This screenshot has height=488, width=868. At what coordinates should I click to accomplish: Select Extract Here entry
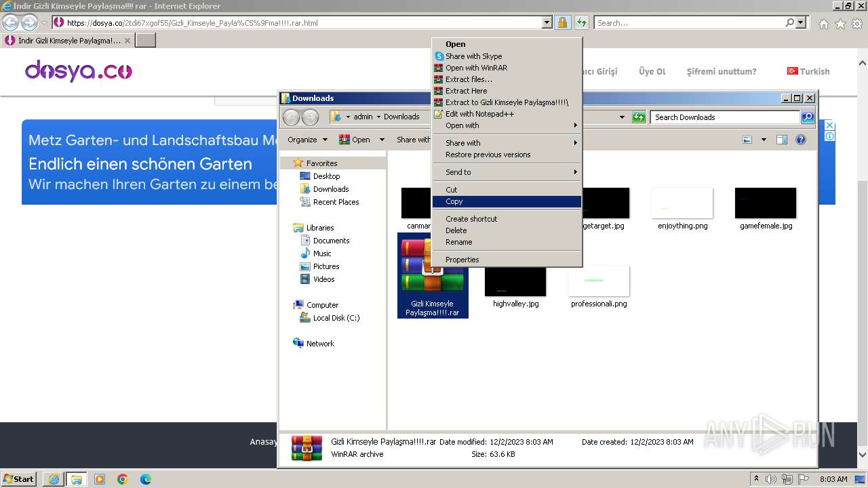(507, 91)
